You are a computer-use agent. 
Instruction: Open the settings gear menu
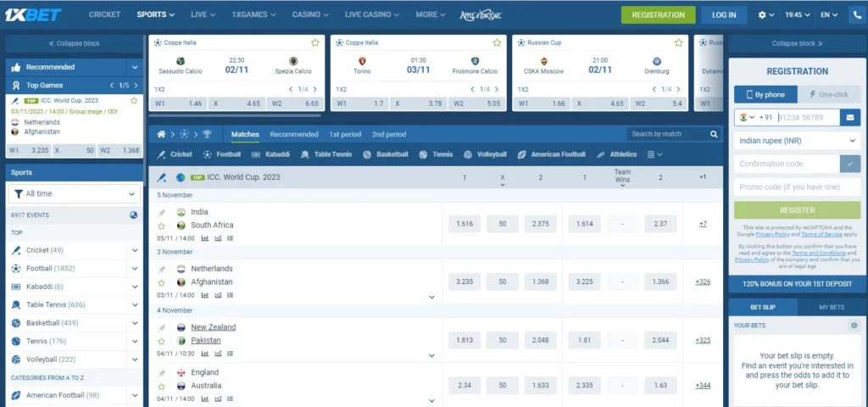765,15
